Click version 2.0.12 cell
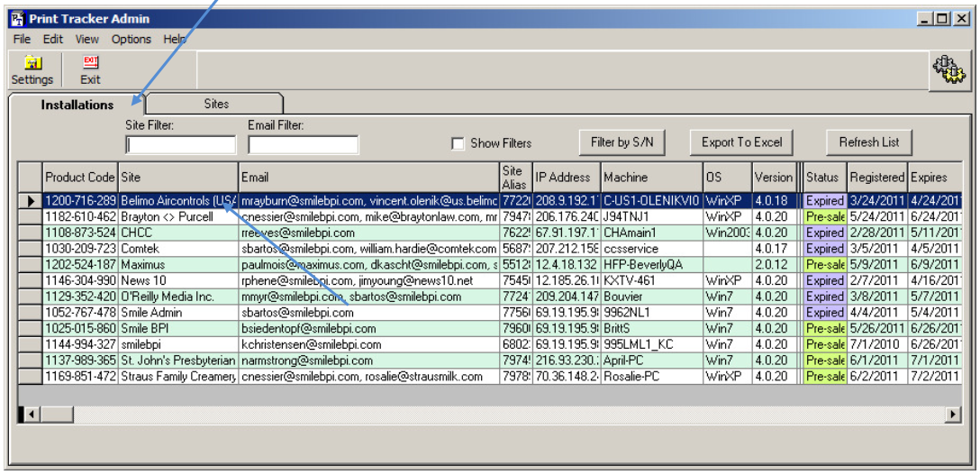The height and width of the screenshot is (475, 980). click(x=774, y=265)
